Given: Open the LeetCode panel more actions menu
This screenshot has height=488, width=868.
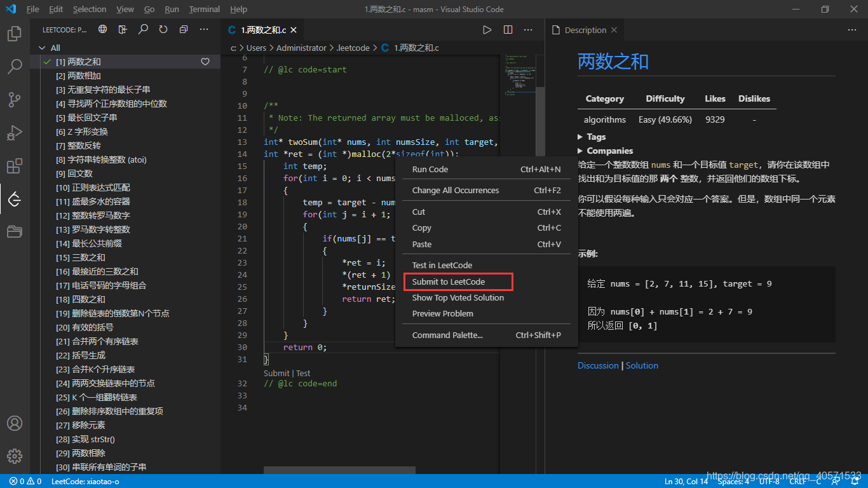Looking at the screenshot, I should [x=204, y=29].
